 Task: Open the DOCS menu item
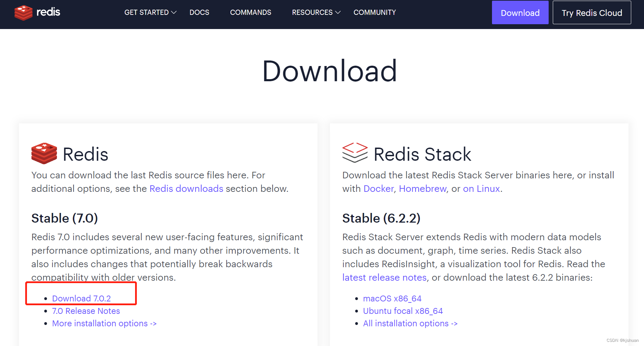(199, 12)
